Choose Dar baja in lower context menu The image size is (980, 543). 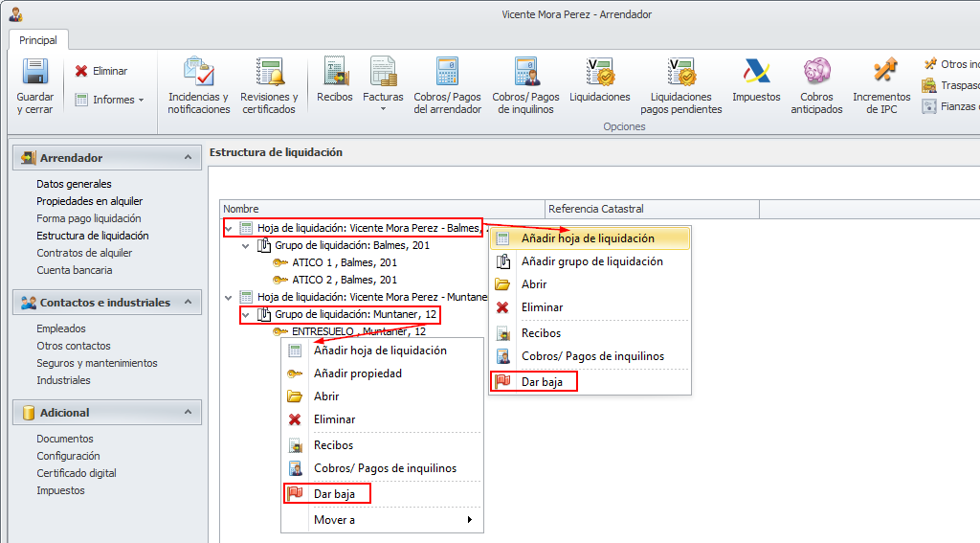pos(383,493)
